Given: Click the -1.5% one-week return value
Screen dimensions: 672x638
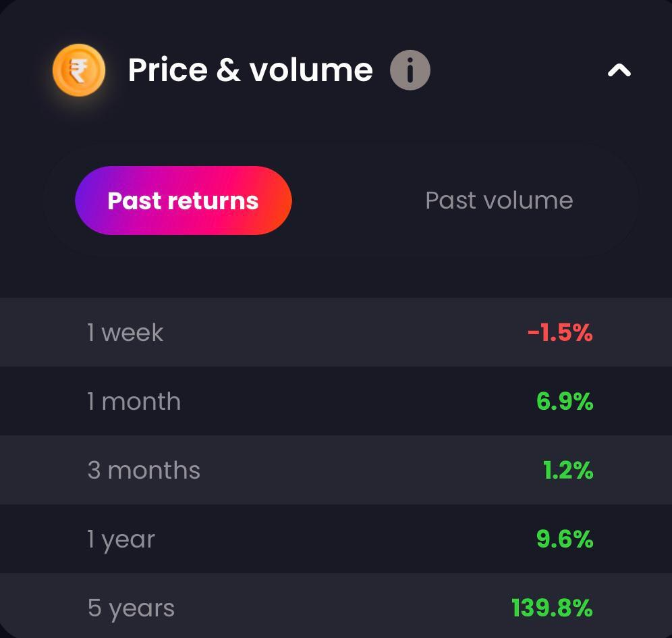Looking at the screenshot, I should point(559,331).
